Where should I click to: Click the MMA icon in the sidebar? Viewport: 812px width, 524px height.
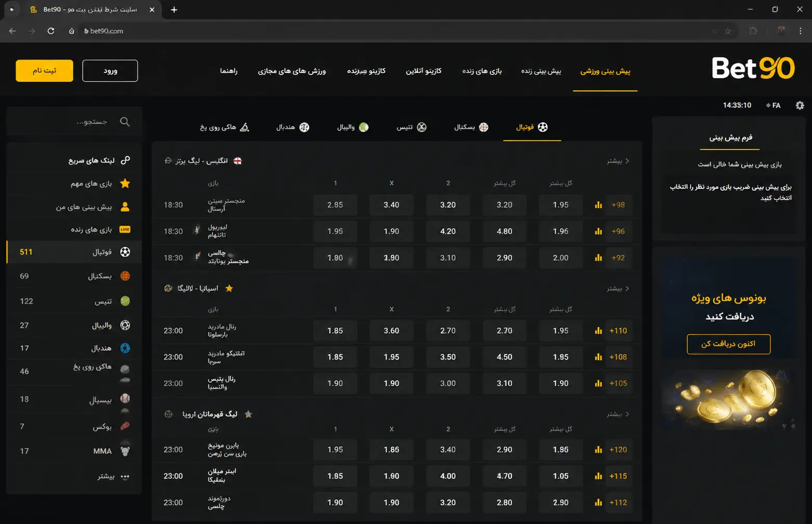[125, 451]
